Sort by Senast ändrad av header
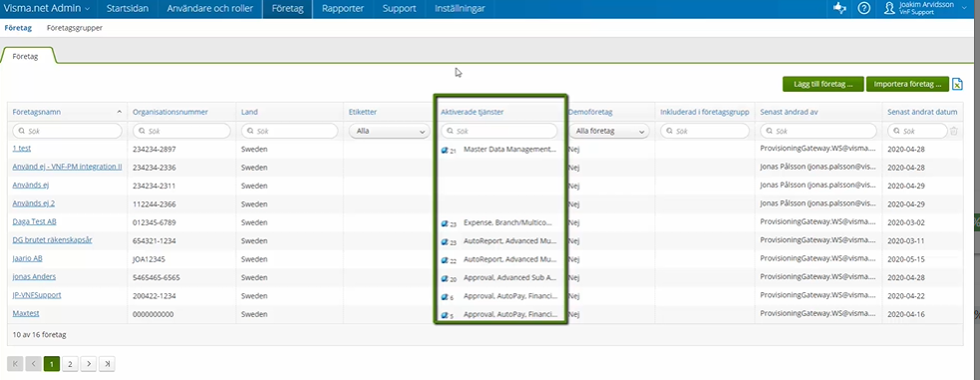Image resolution: width=980 pixels, height=380 pixels. [789, 112]
